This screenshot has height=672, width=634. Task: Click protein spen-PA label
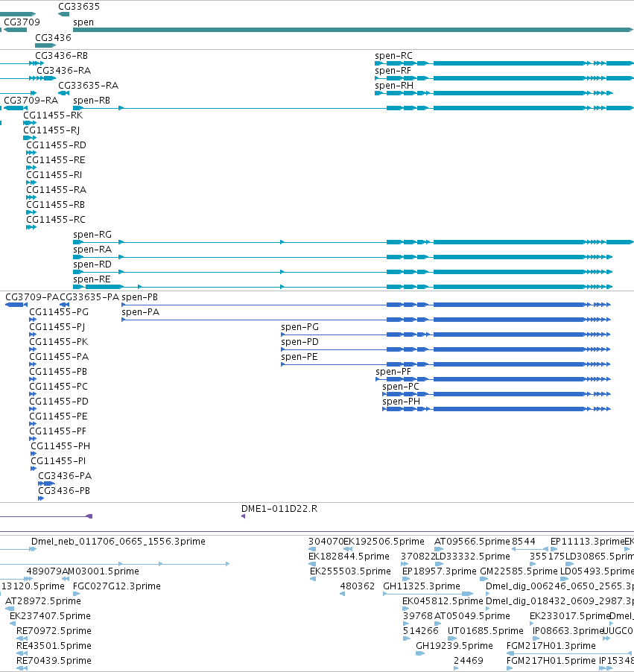click(141, 312)
